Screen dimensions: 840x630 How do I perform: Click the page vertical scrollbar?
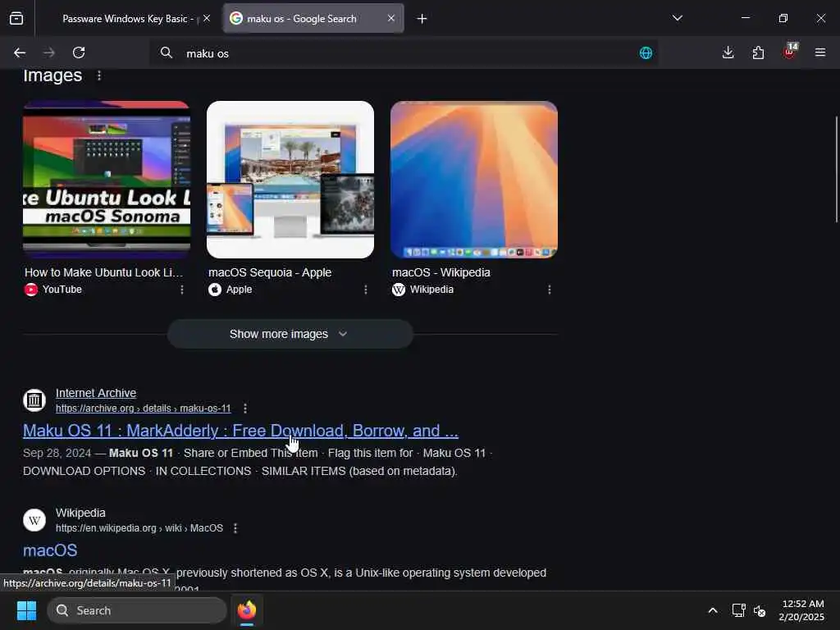[836, 169]
